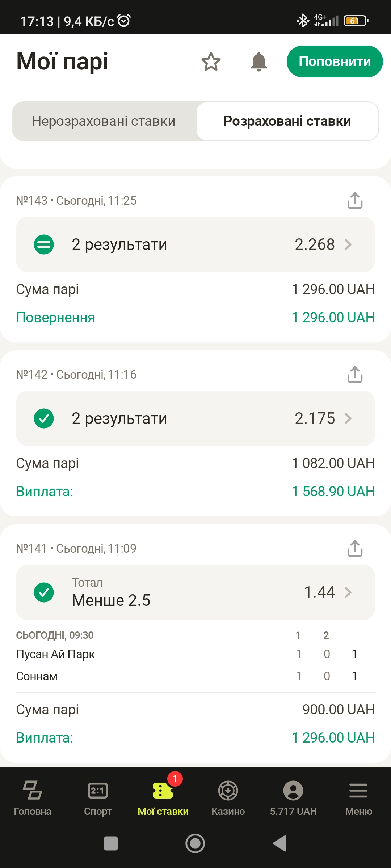
Task: Open notifications bell
Action: pos(258,62)
